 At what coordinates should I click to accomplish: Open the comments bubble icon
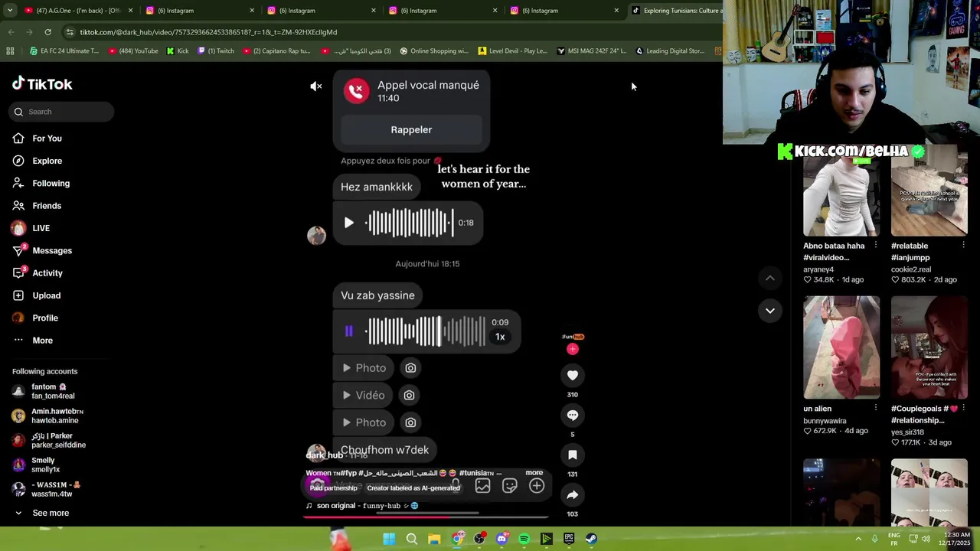pos(572,415)
